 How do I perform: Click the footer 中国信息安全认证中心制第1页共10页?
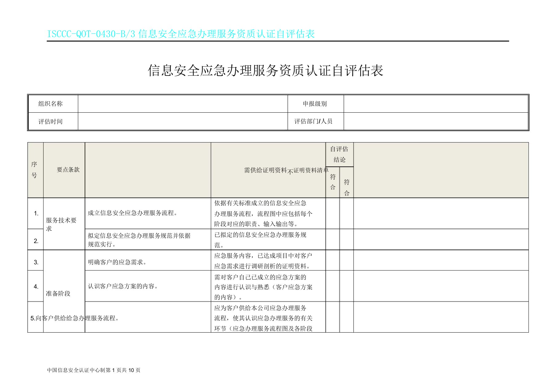tap(94, 370)
